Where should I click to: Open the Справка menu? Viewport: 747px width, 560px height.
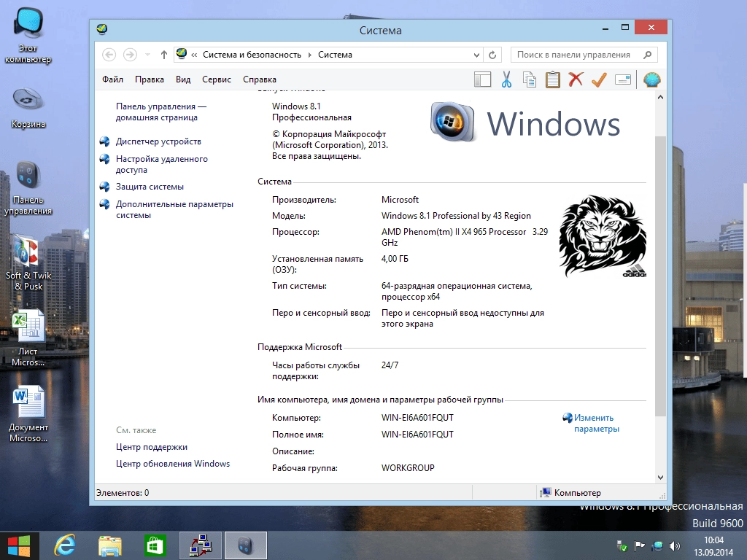point(260,79)
